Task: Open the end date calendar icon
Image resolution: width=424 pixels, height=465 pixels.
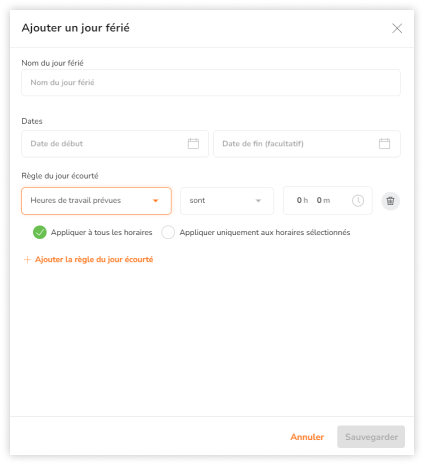Action: 384,144
